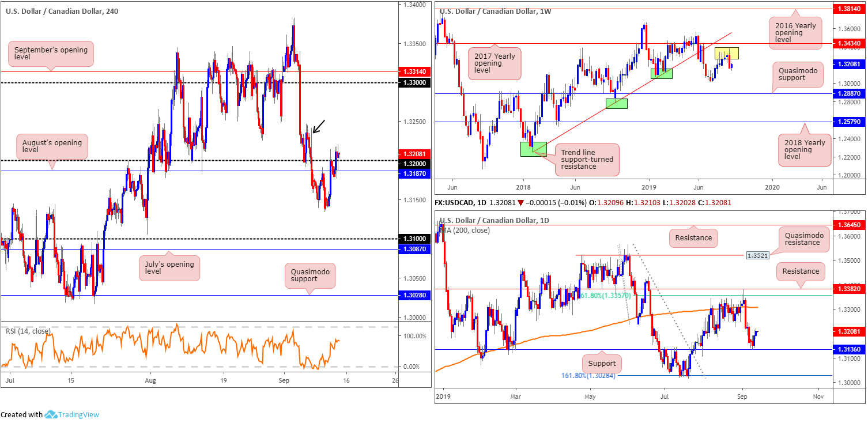Click the red 1.34340 price label
The width and height of the screenshot is (868, 423).
pos(850,43)
